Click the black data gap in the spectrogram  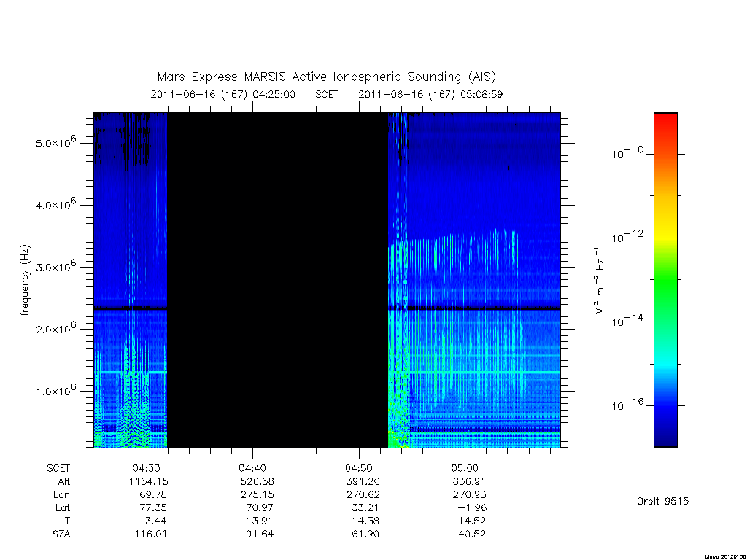click(278, 280)
